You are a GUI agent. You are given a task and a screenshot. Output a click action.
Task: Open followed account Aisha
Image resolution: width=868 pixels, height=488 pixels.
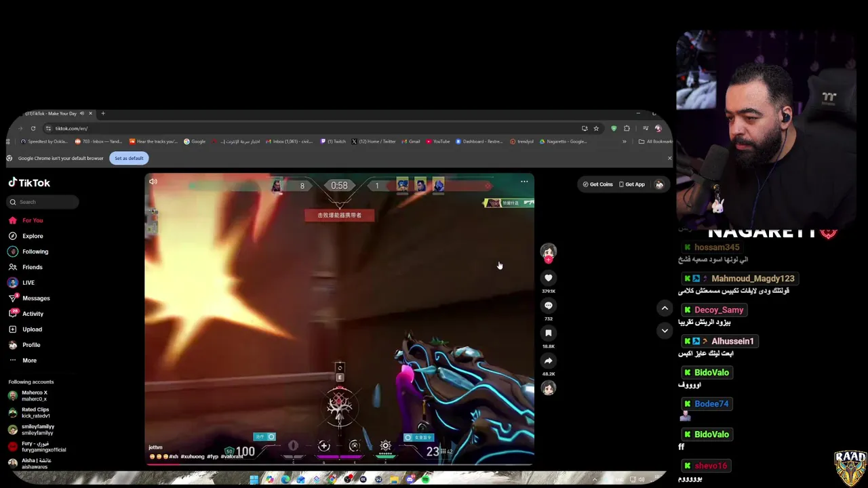coord(30,464)
